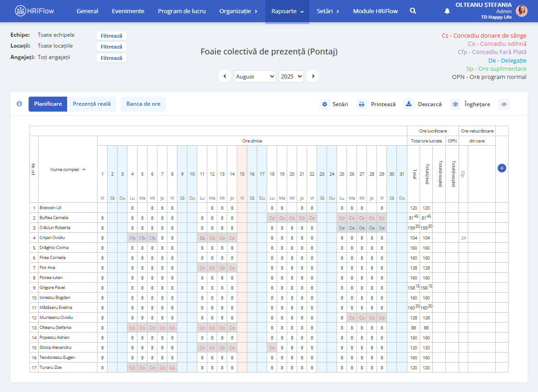Select the Planificare view toggle
The image size is (538, 392).
[48, 104]
